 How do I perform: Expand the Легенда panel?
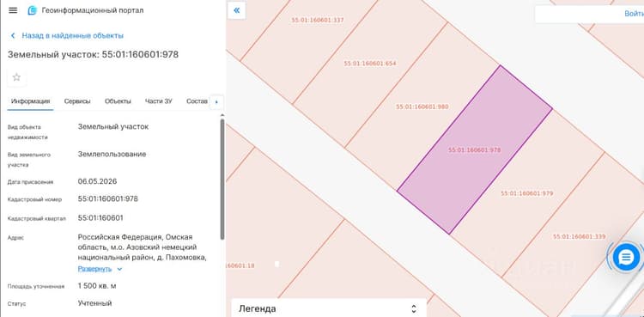pyautogui.click(x=329, y=308)
